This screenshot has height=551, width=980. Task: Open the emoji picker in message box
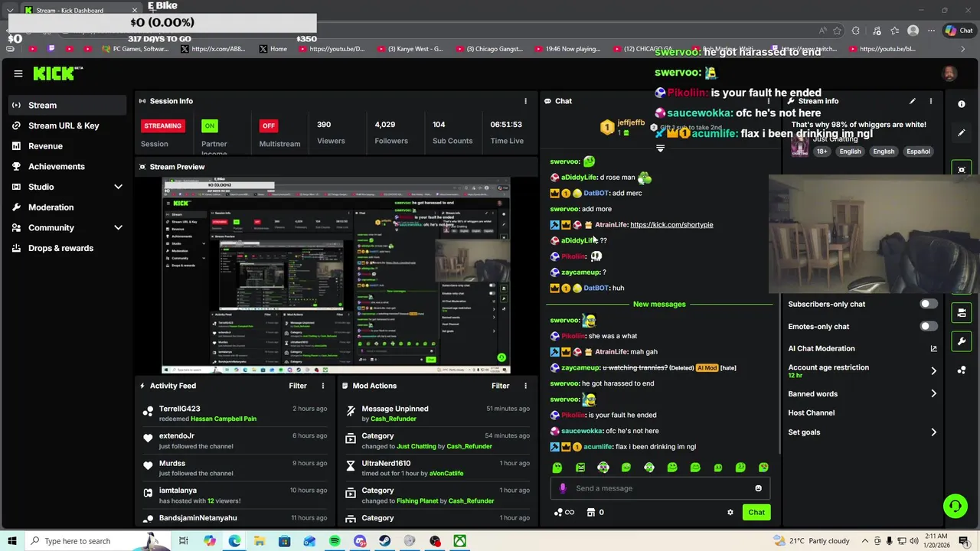click(758, 488)
